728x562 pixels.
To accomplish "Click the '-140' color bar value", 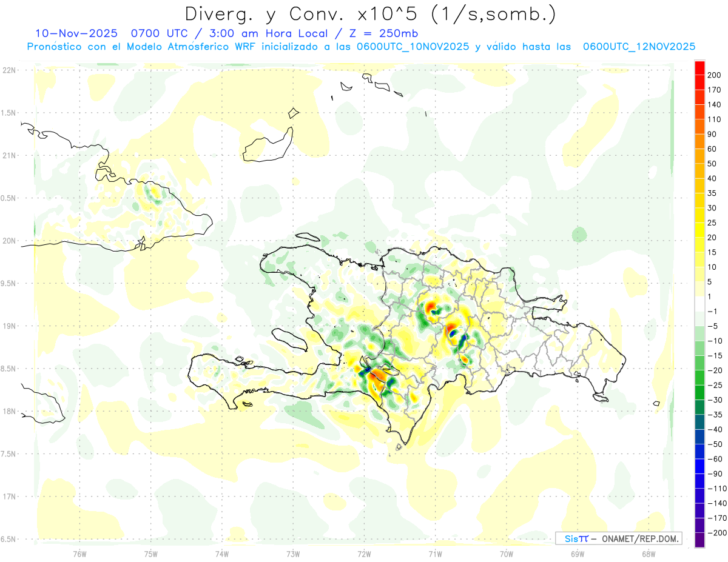I will 717,503.
